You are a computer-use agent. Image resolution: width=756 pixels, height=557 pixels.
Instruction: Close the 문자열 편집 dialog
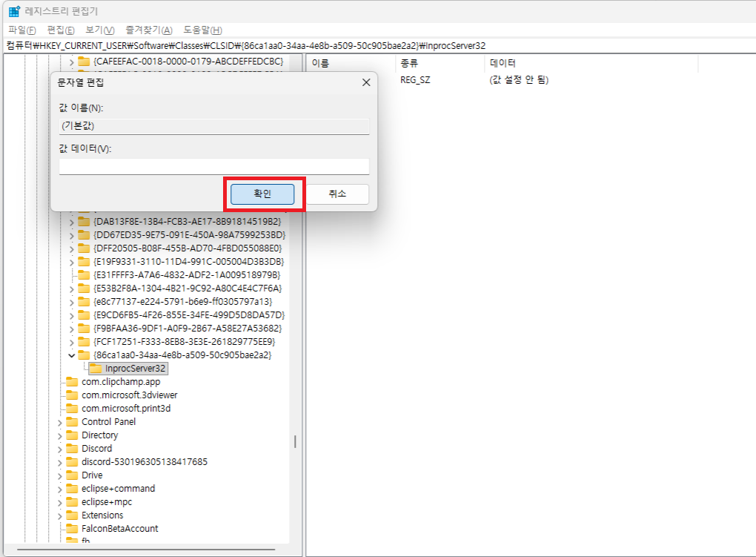tap(366, 82)
